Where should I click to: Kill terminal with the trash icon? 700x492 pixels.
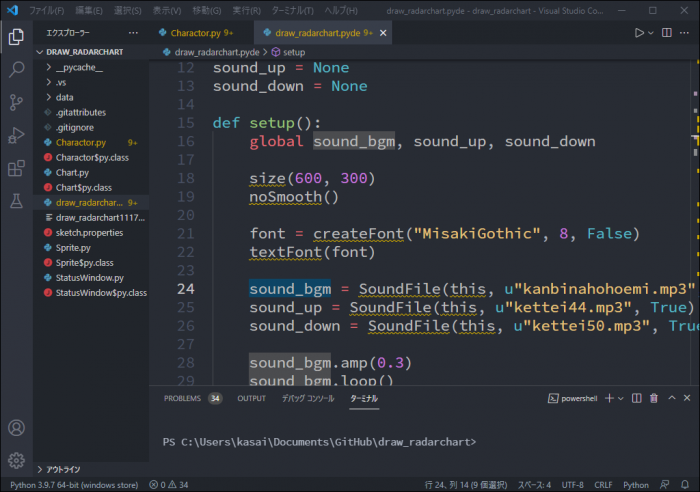coord(653,398)
